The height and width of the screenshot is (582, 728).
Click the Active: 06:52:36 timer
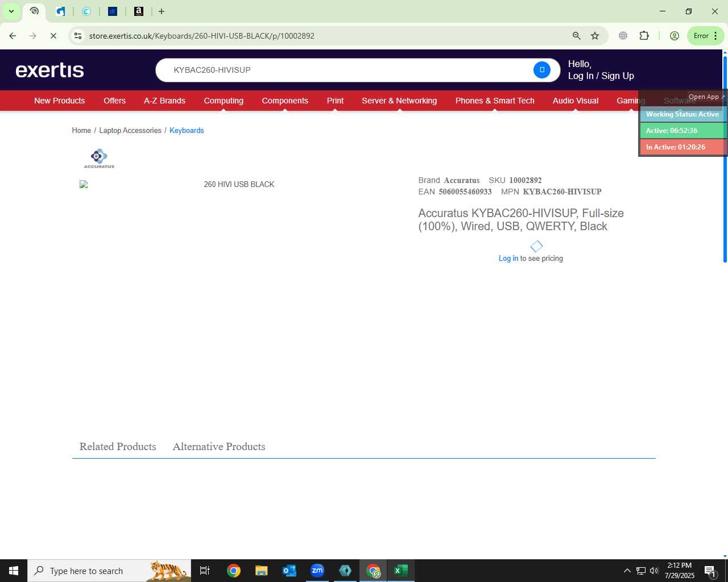pos(682,131)
